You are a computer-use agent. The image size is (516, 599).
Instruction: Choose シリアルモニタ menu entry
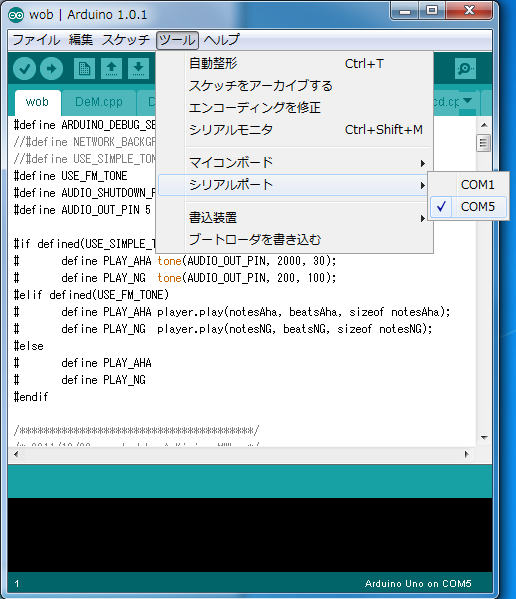(x=293, y=130)
